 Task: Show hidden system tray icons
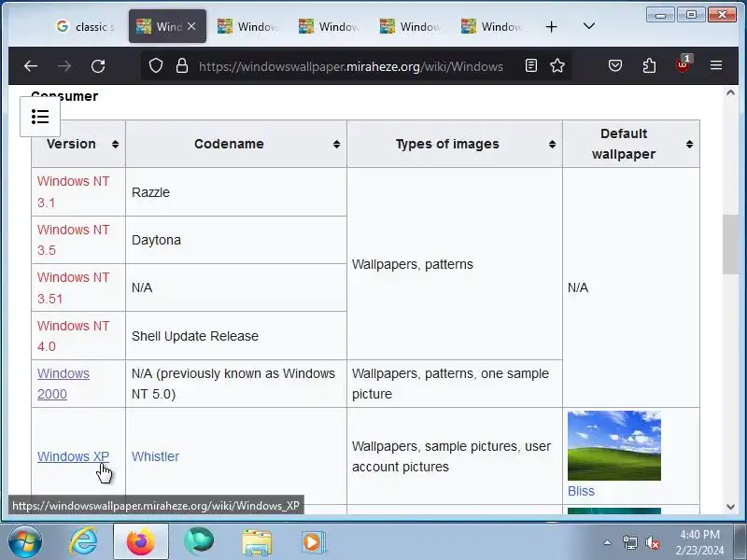coord(608,542)
